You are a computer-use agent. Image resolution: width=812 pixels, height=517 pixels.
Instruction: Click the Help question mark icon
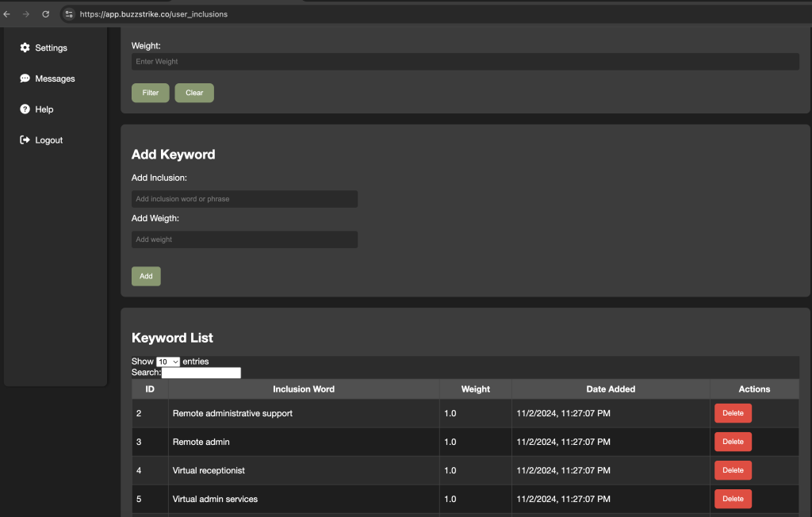click(25, 109)
